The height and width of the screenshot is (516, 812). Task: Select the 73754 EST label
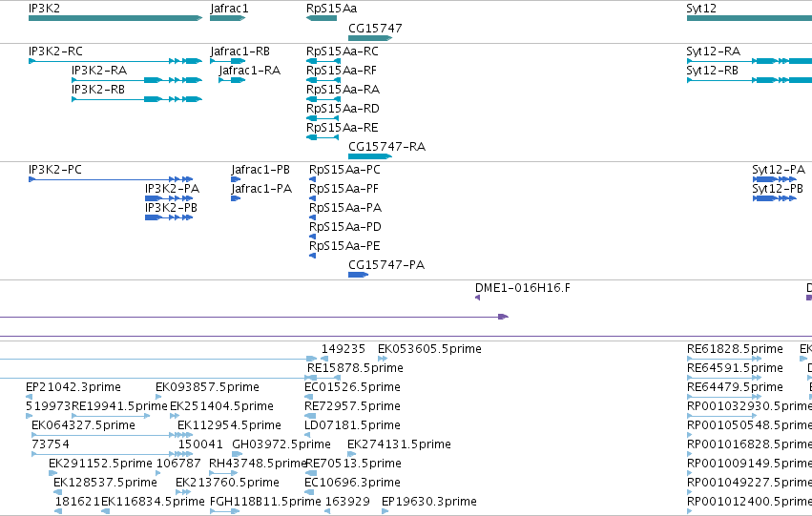(x=51, y=445)
